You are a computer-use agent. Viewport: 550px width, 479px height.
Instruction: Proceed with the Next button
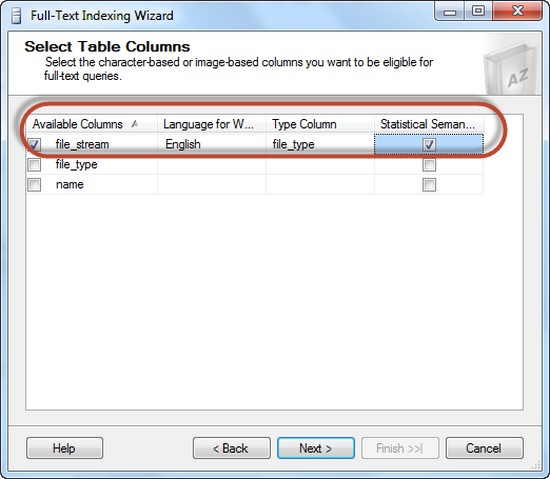click(x=316, y=448)
